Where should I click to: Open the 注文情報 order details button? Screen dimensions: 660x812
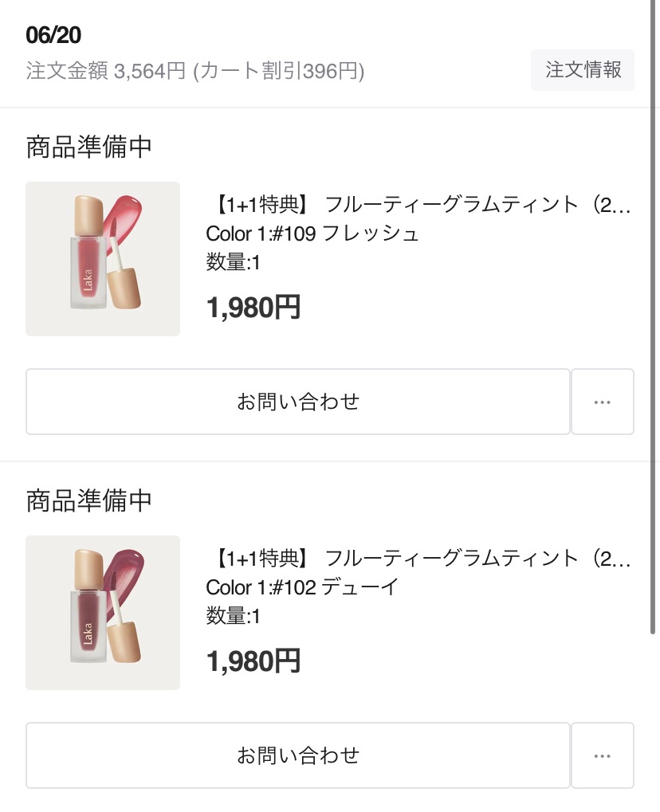click(x=582, y=70)
